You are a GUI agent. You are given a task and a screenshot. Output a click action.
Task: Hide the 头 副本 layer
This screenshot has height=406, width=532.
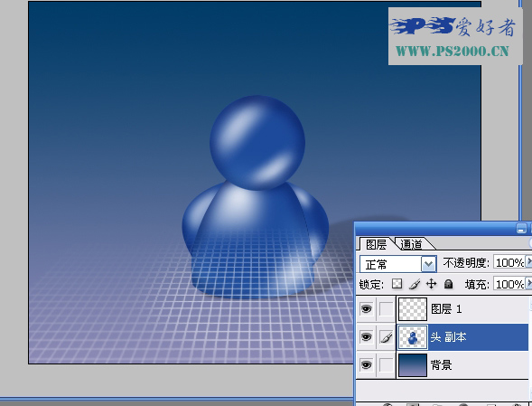[x=366, y=337]
